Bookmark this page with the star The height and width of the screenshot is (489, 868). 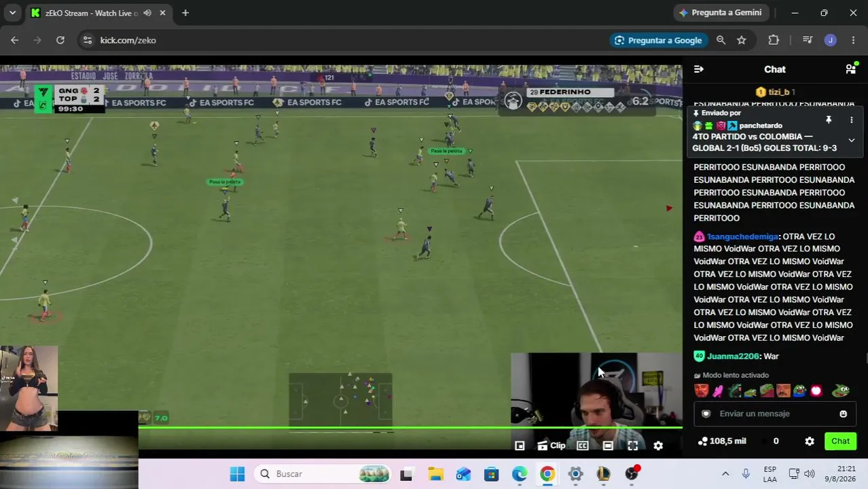(x=742, y=40)
